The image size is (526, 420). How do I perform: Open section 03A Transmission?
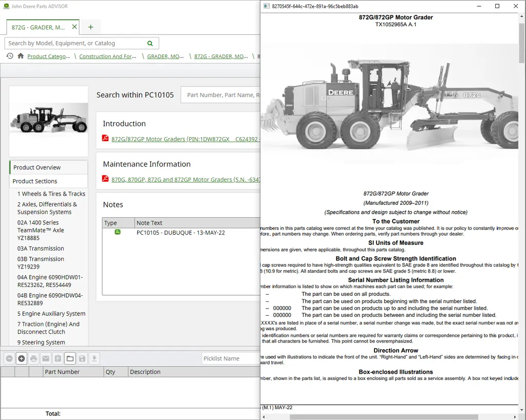pos(41,249)
